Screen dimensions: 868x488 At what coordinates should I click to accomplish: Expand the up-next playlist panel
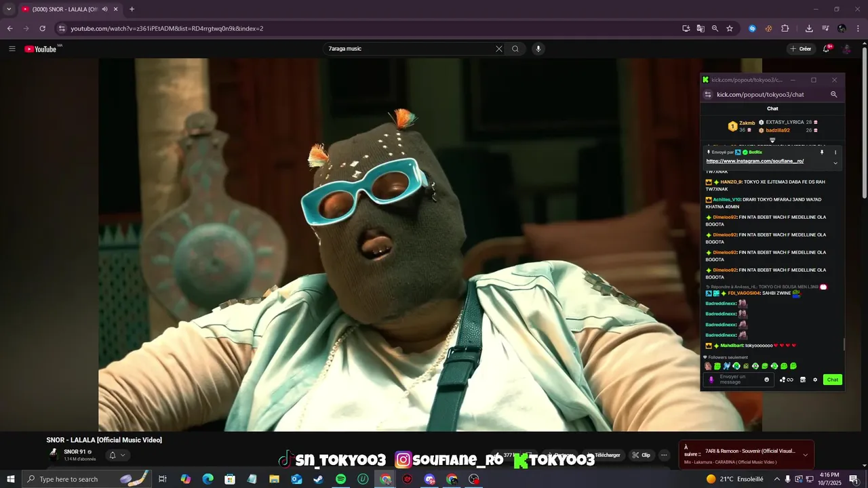tap(805, 455)
